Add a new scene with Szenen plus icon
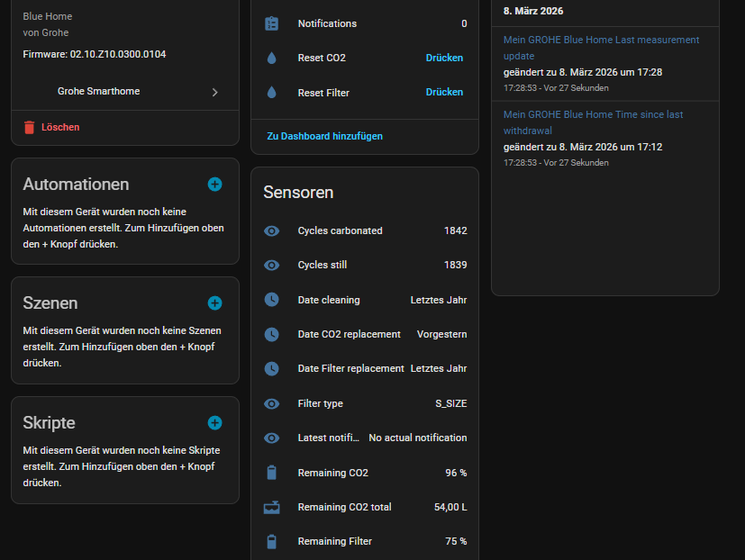Image resolution: width=745 pixels, height=560 pixels. pyautogui.click(x=214, y=303)
